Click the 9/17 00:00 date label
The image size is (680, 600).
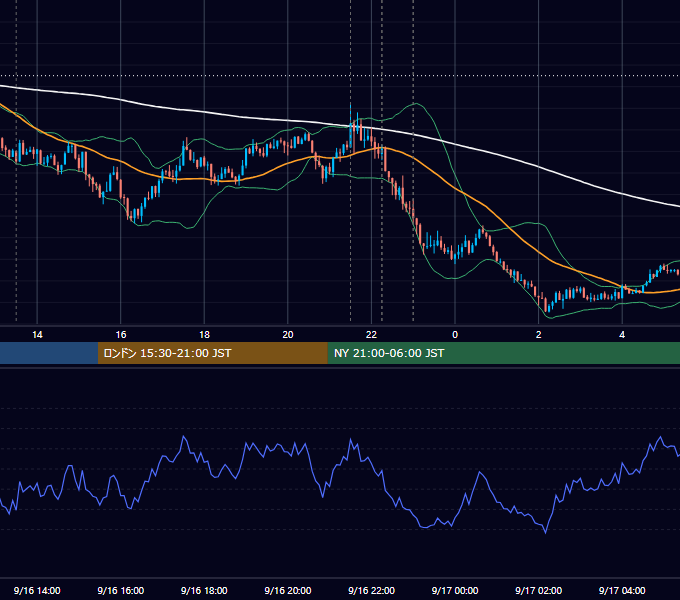tap(455, 590)
